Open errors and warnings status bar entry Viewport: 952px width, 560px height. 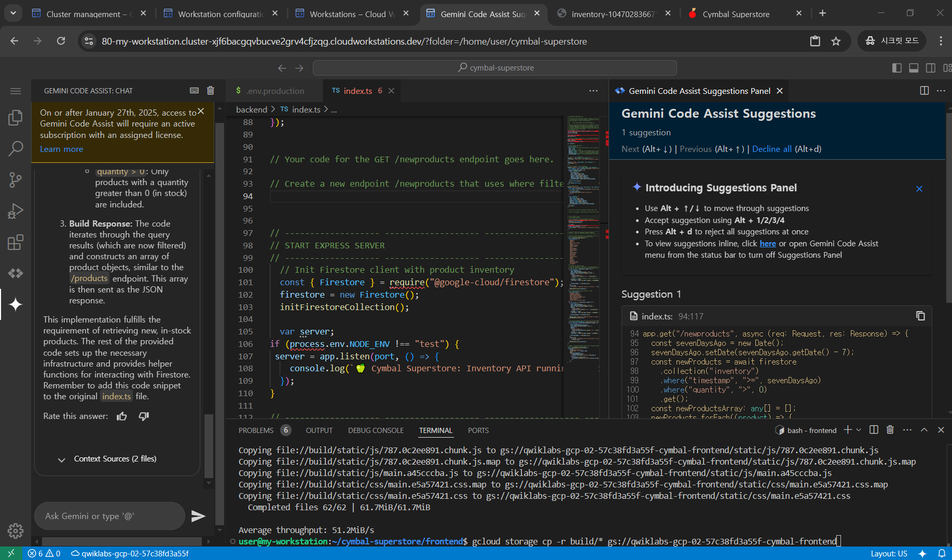[44, 553]
